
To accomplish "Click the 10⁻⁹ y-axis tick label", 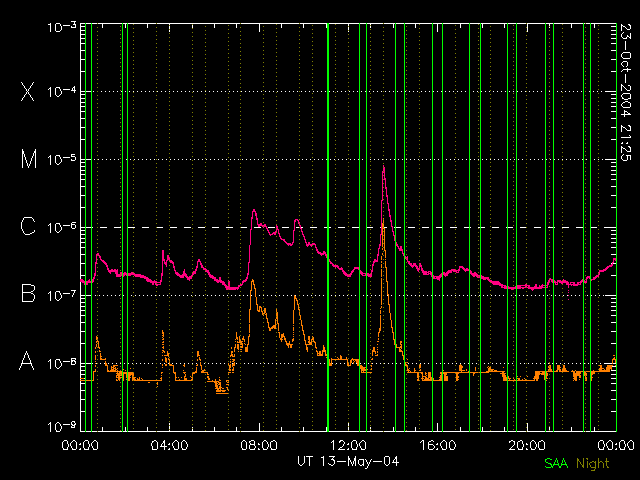I will tap(62, 427).
